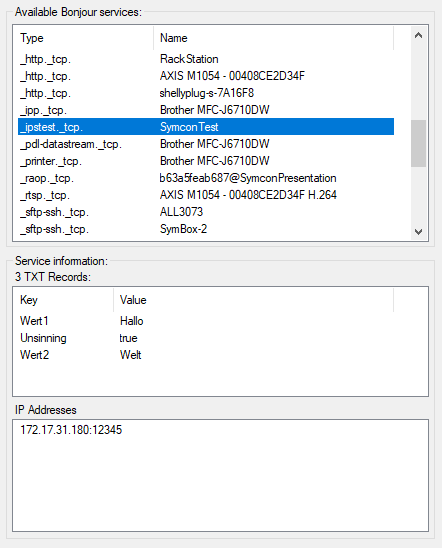
Task: Sort services by Name column header
Action: [x=274, y=38]
